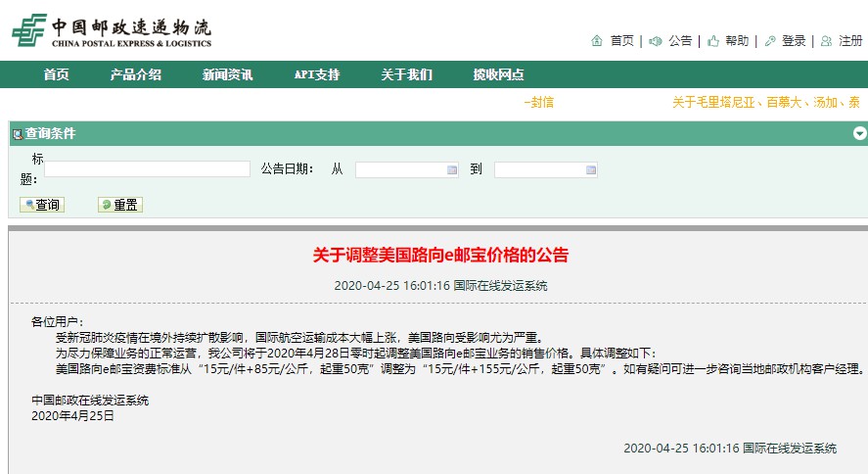Click the 重置 reset button

click(x=120, y=205)
